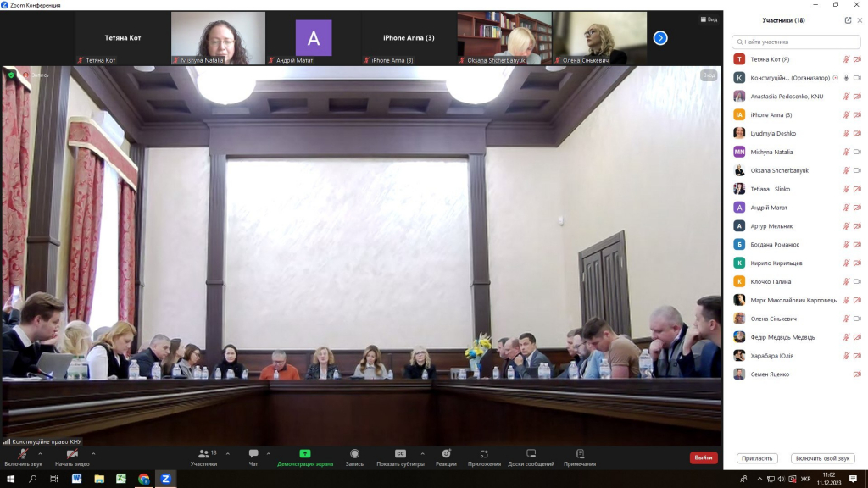
Task: Leave the meeting with Выйти
Action: click(x=704, y=457)
